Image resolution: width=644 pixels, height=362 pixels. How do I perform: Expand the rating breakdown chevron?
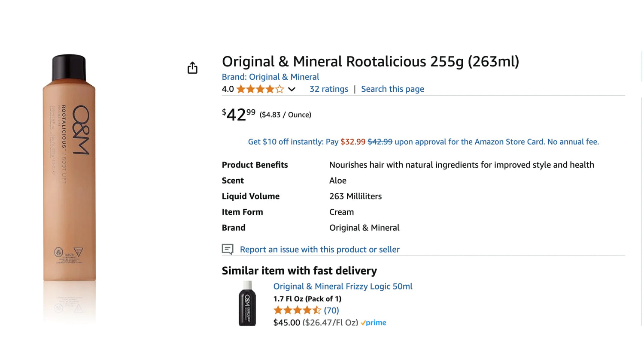(292, 89)
